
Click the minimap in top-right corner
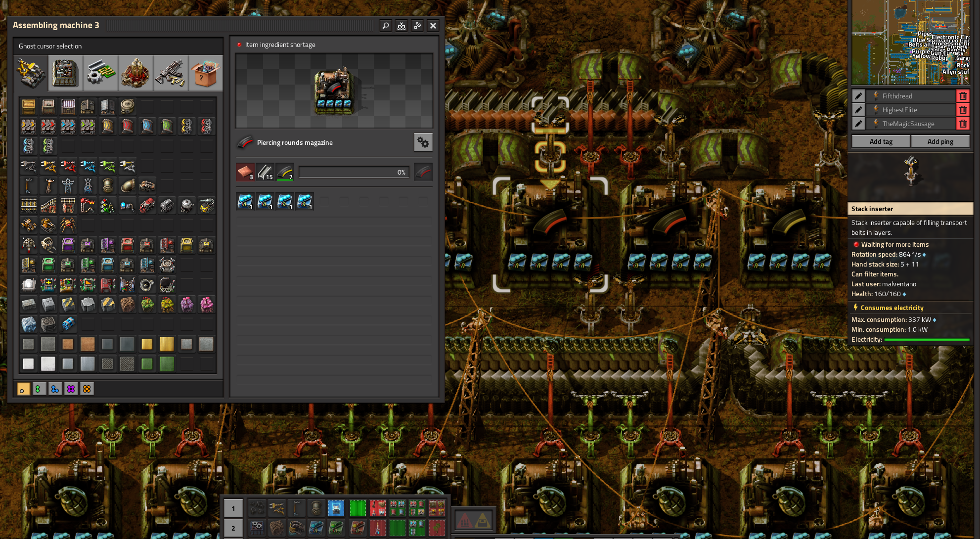(910, 42)
